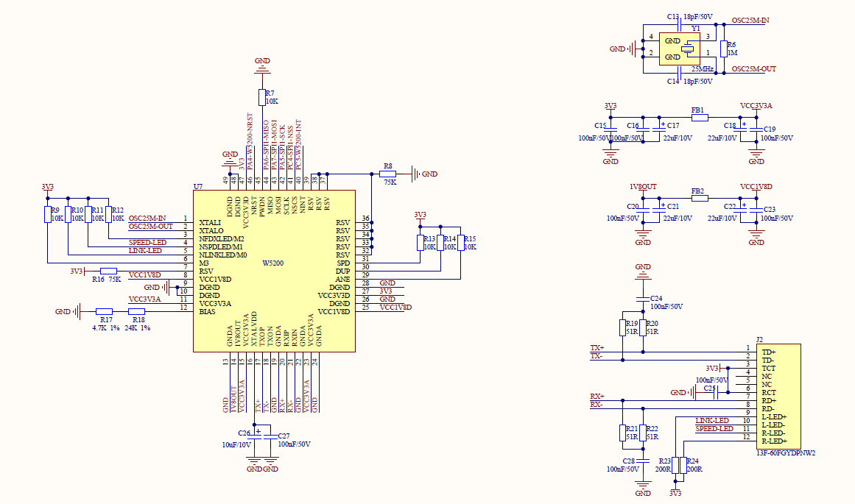Click the R17 4.7K 1% resistor
The width and height of the screenshot is (855, 504).
[x=104, y=312]
